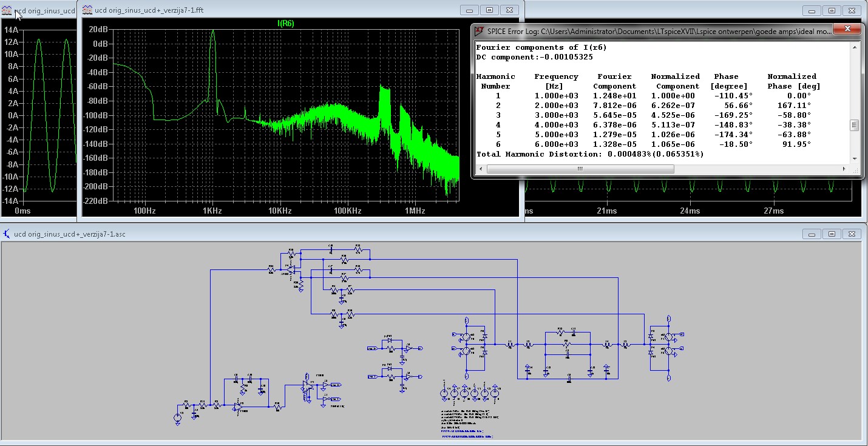The height and width of the screenshot is (446, 868).
Task: Minimize the right-hand waveform window
Action: click(x=812, y=10)
